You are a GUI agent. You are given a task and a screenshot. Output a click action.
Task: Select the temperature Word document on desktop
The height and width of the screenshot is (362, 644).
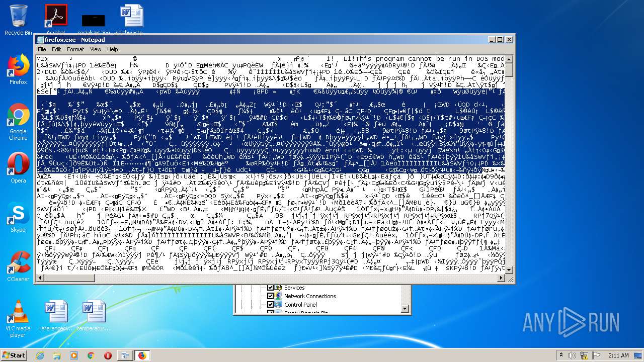click(x=94, y=316)
